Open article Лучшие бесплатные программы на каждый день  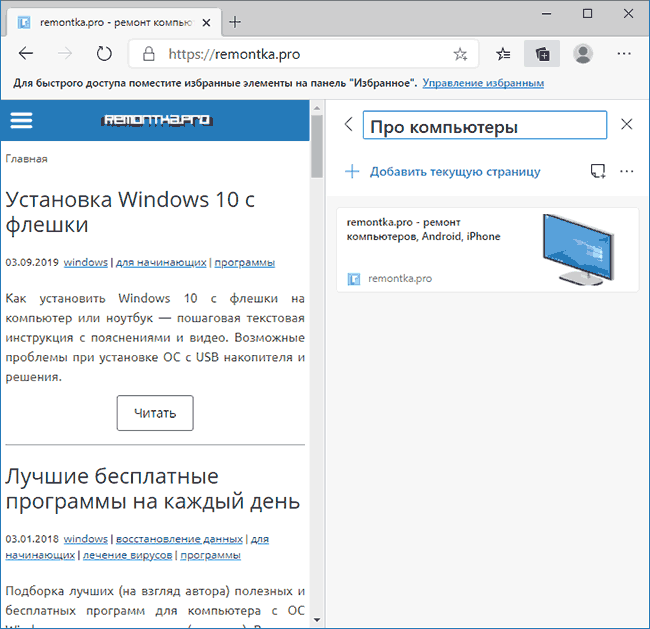pyautogui.click(x=153, y=488)
